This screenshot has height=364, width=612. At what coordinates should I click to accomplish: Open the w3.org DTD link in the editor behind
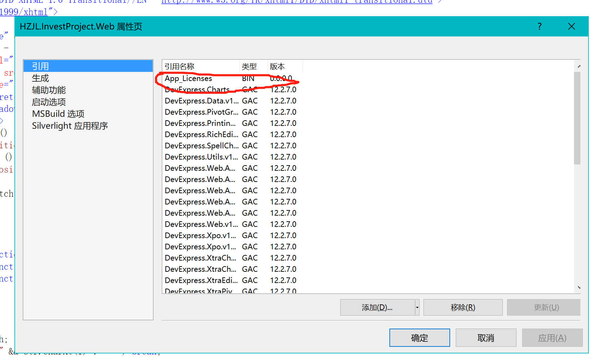(297, 2)
